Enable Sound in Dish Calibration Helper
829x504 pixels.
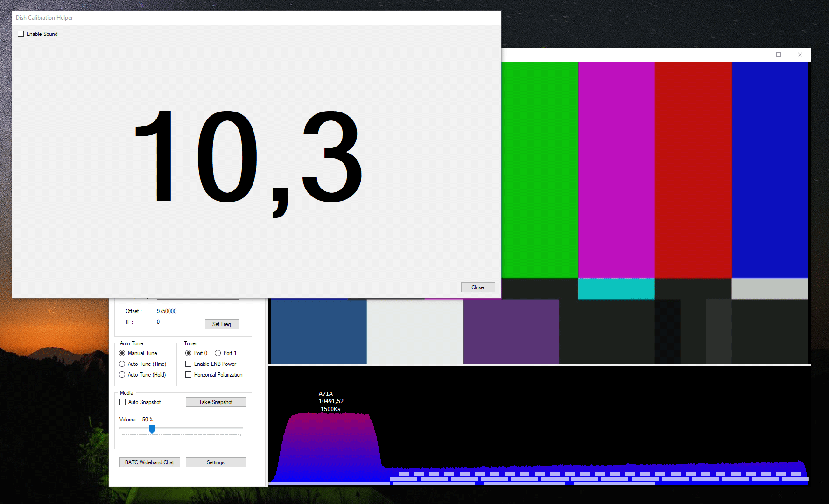[x=21, y=34]
